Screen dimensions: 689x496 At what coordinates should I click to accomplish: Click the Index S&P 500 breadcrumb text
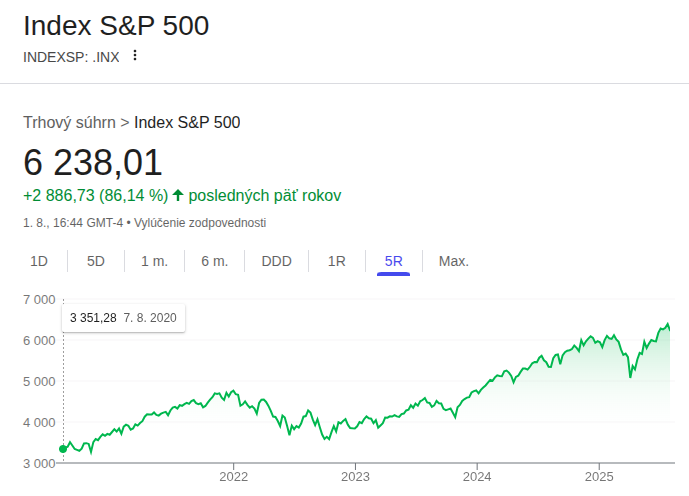click(x=187, y=123)
